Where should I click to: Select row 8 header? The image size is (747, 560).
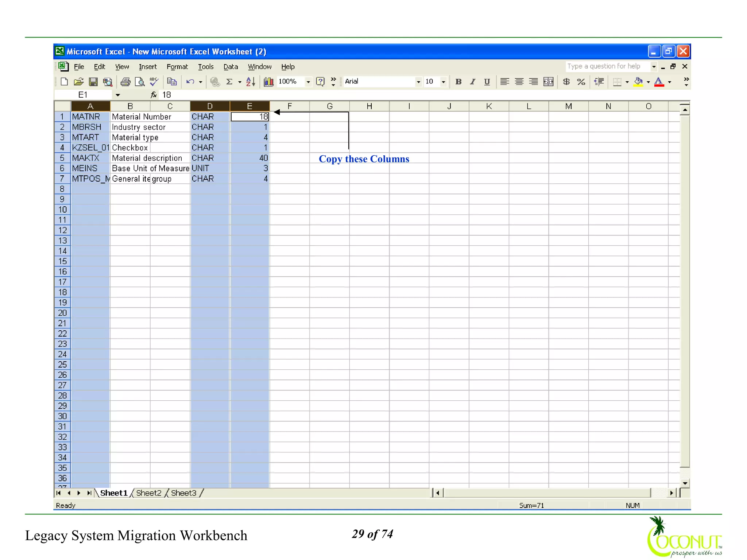pyautogui.click(x=62, y=189)
